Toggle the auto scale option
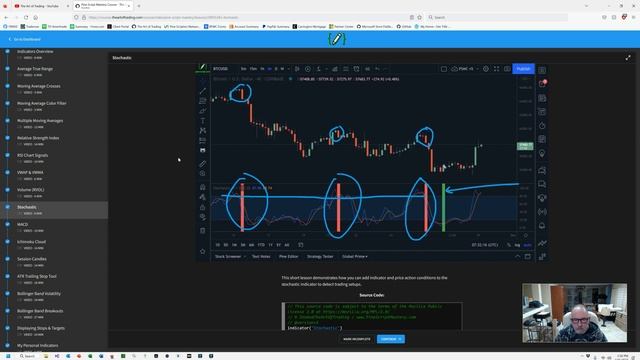Viewport: 640px width, 360px height. tap(527, 245)
